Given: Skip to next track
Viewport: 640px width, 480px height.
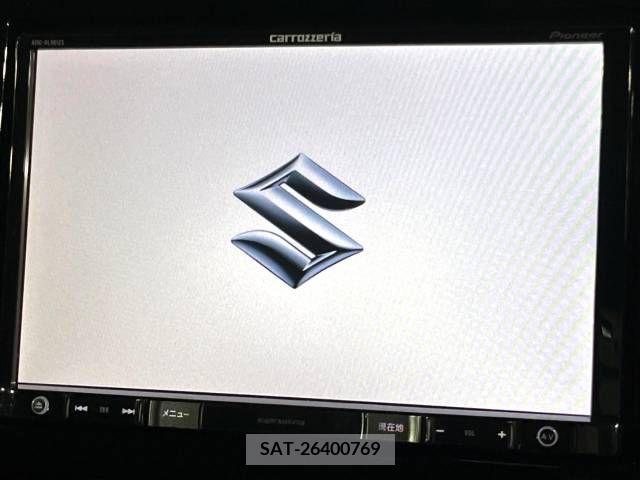Looking at the screenshot, I should coord(129,411).
